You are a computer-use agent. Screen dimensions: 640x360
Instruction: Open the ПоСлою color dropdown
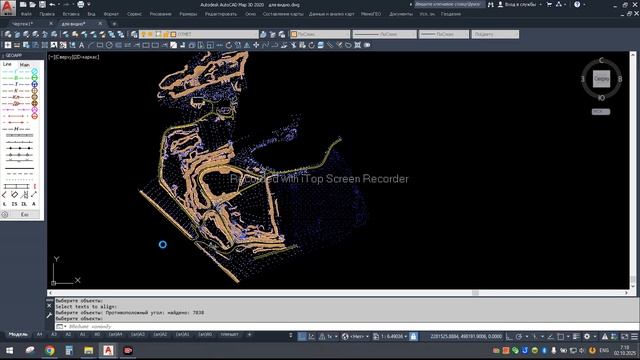[320, 34]
